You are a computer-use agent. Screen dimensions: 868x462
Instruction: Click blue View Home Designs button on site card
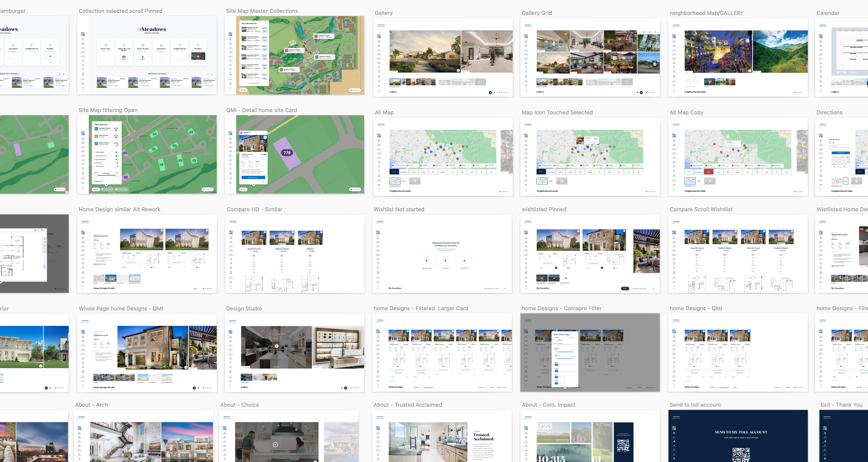click(253, 178)
